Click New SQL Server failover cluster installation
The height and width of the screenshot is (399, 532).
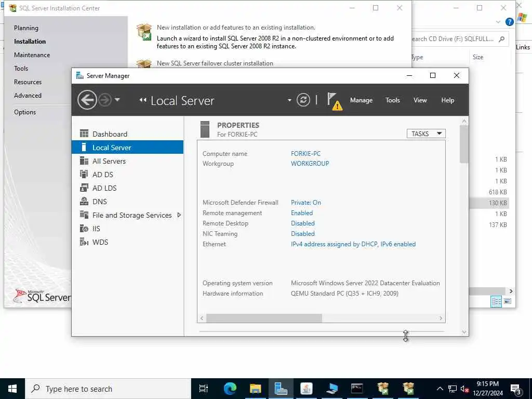pyautogui.click(x=215, y=63)
